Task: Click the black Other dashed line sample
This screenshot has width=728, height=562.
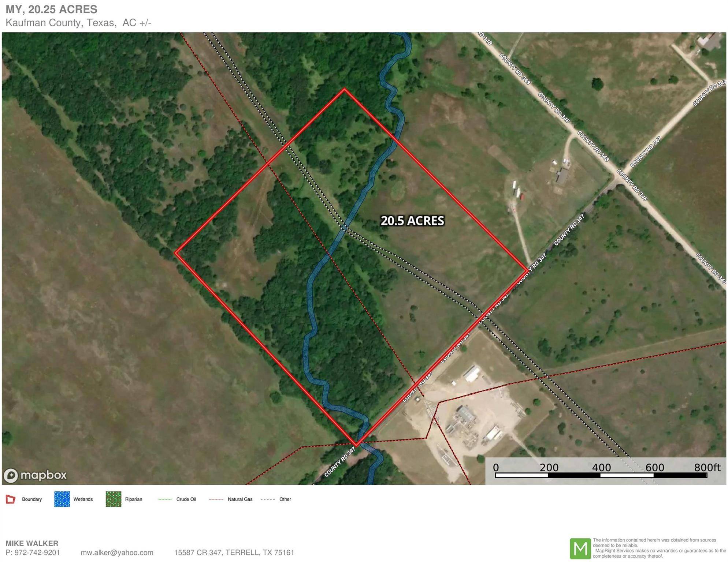Action: point(268,499)
